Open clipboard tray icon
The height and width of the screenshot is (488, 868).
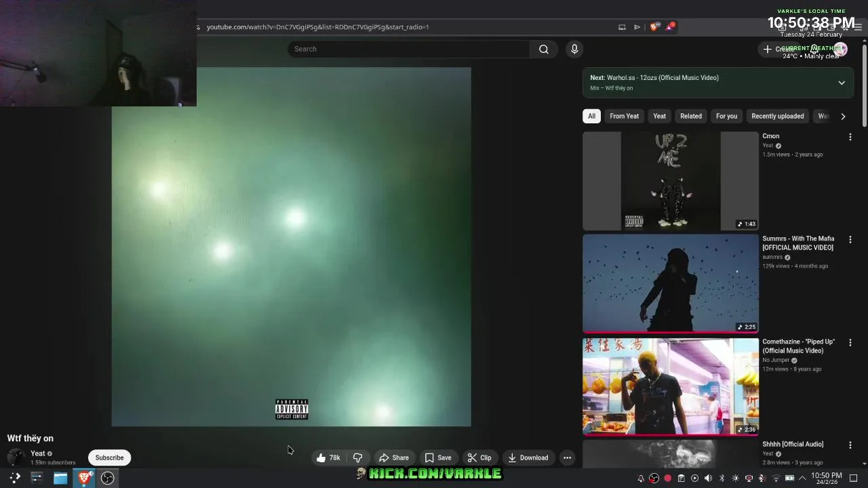[x=681, y=479]
